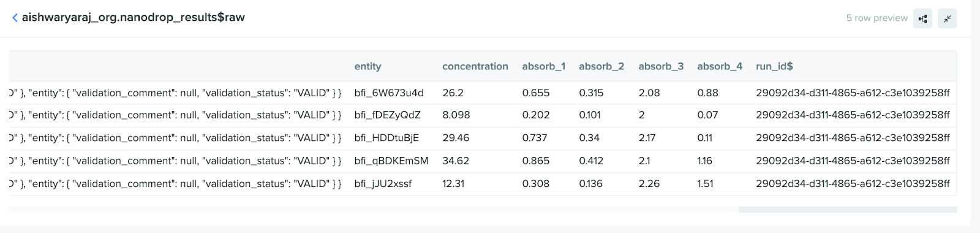Open the schema diagram icon button
The width and height of the screenshot is (980, 233).
(x=922, y=18)
